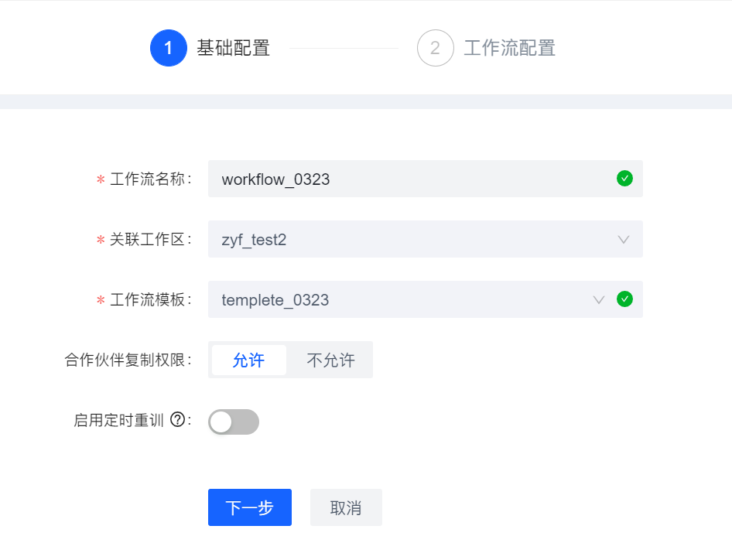The image size is (732, 560).
Task: Go to the 工作流配置 step label
Action: (510, 48)
